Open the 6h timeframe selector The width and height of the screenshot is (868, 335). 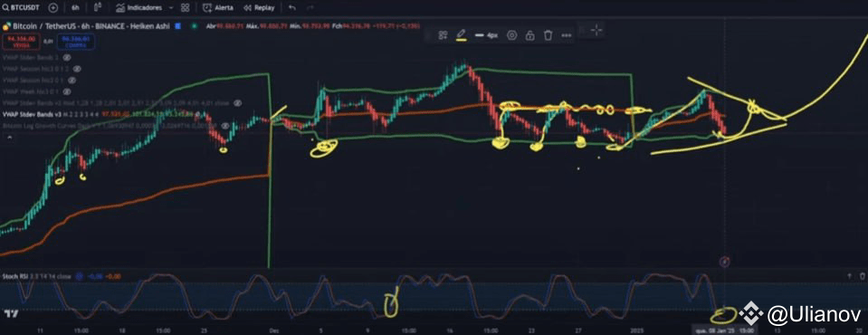point(75,8)
